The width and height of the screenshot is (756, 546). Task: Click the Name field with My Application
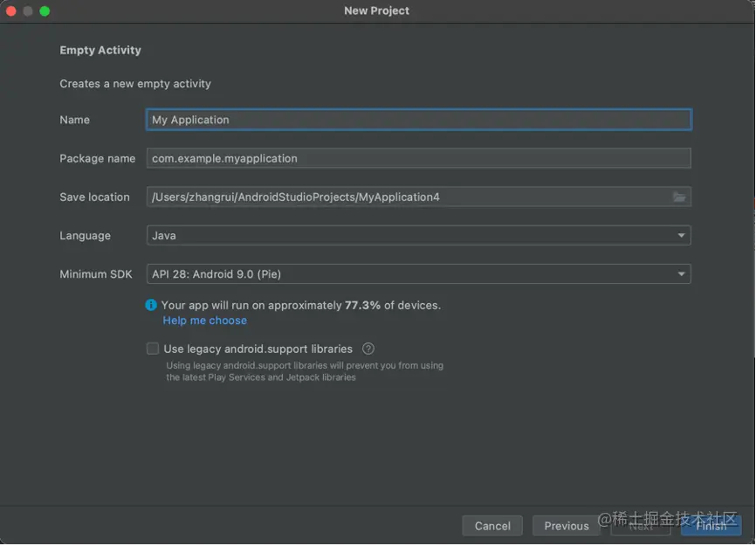(418, 120)
